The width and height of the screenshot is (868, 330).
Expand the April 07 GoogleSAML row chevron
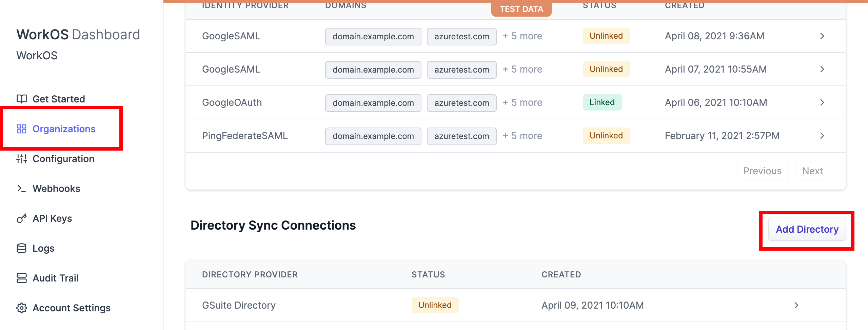tap(822, 69)
